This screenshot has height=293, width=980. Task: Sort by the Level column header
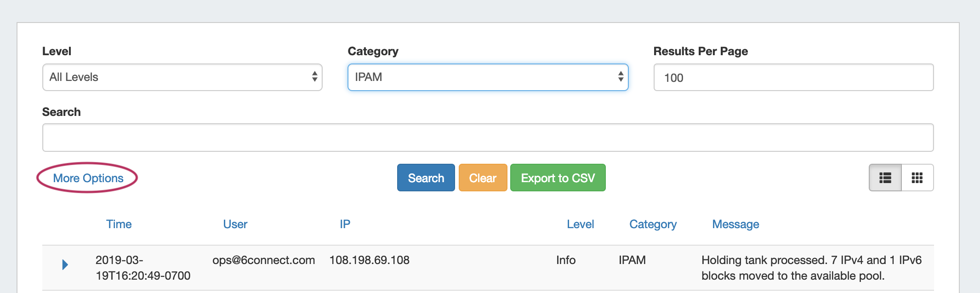(580, 224)
